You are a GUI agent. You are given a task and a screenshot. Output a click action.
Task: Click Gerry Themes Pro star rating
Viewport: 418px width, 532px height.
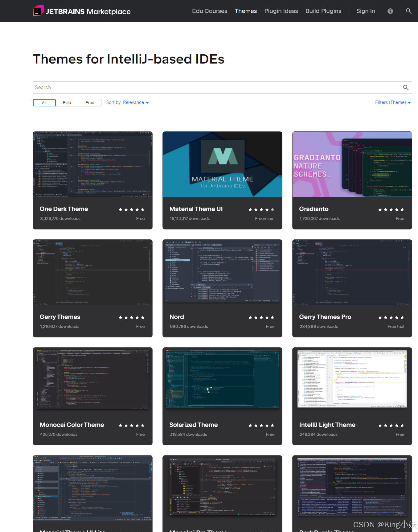click(x=391, y=317)
